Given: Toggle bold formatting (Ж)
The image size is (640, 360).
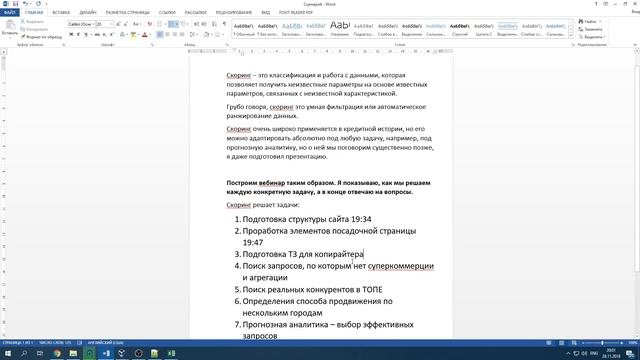Looking at the screenshot, I should pyautogui.click(x=71, y=34).
